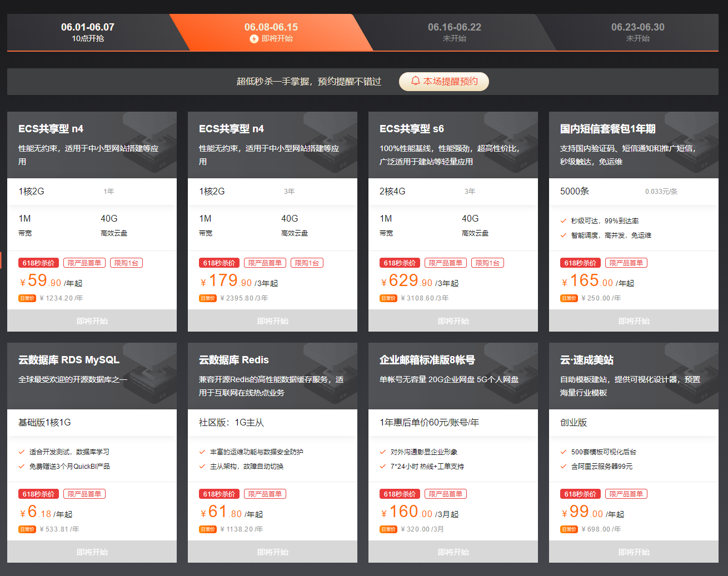Screen dimensions: 728x576
Task: Click the orange side tab at left edge
Action: (x=1, y=260)
